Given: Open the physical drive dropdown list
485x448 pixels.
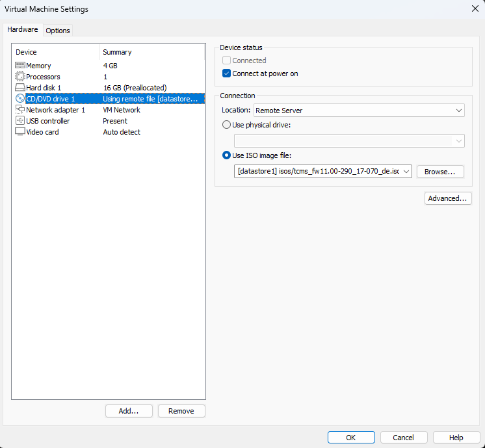Looking at the screenshot, I should pyautogui.click(x=459, y=141).
